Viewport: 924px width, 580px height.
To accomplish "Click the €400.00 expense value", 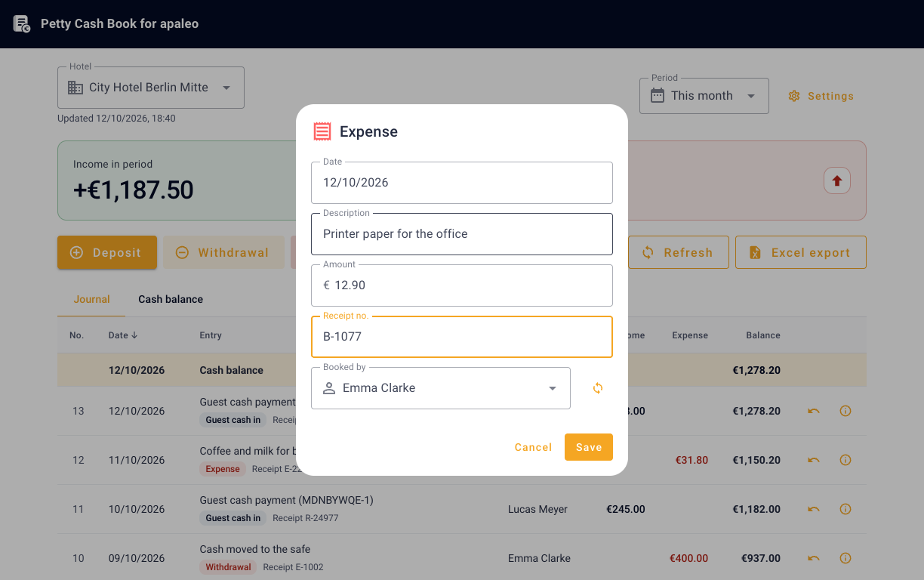I will 688,558.
